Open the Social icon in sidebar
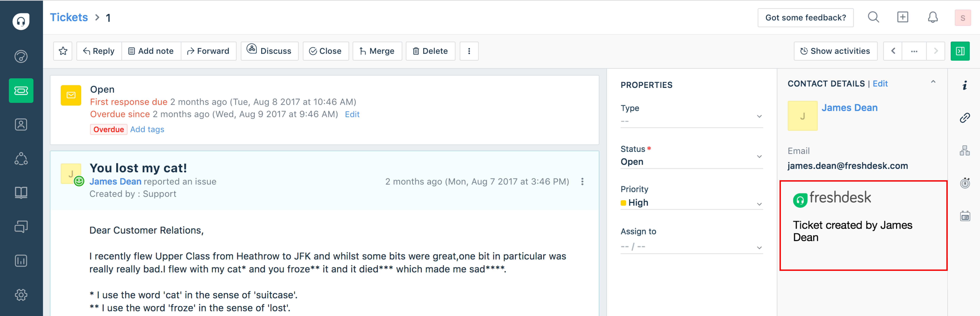 (21, 158)
